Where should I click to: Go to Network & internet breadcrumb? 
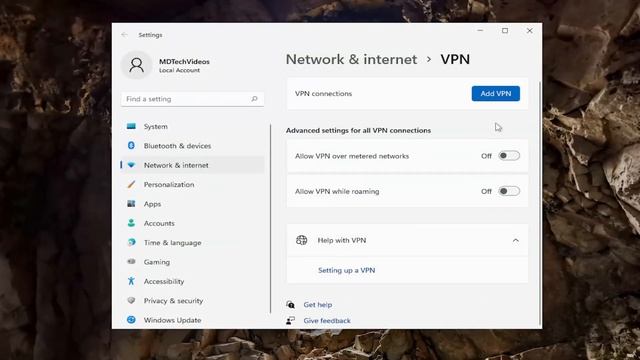coord(351,60)
